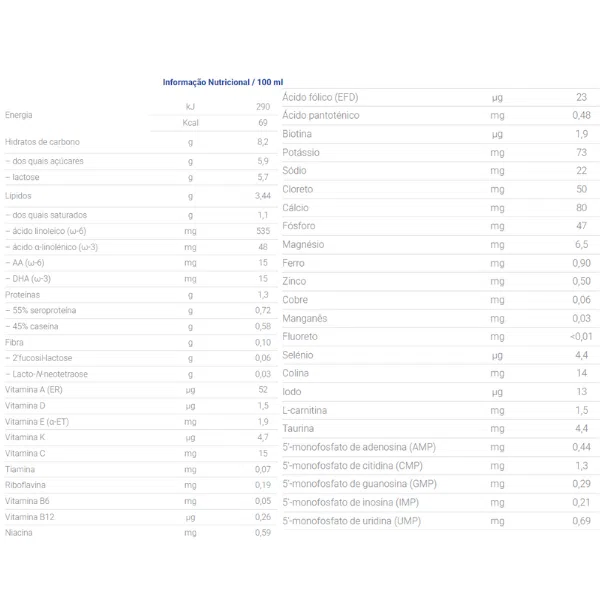
Task: Select the DHA (ω-3) row label
Action: click(x=31, y=278)
